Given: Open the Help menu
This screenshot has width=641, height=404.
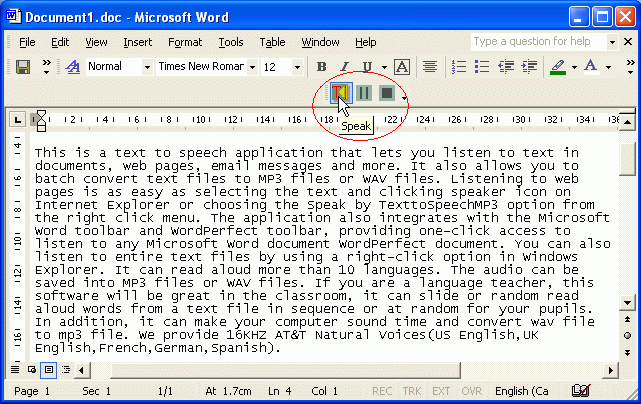Looking at the screenshot, I should [x=365, y=42].
